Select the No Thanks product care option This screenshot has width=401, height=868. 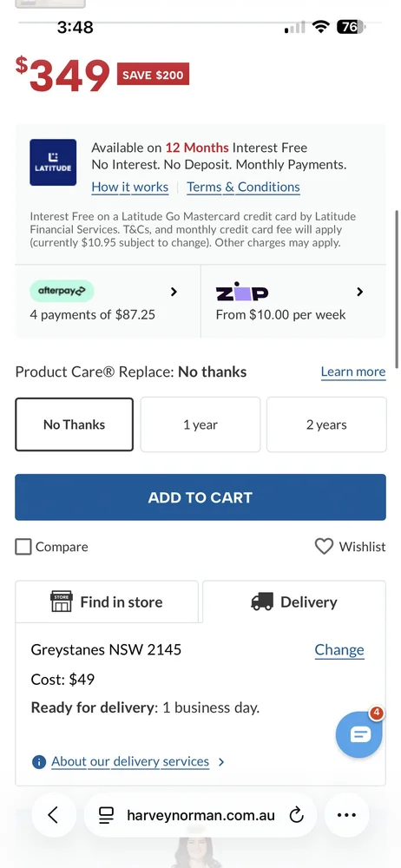tap(75, 424)
